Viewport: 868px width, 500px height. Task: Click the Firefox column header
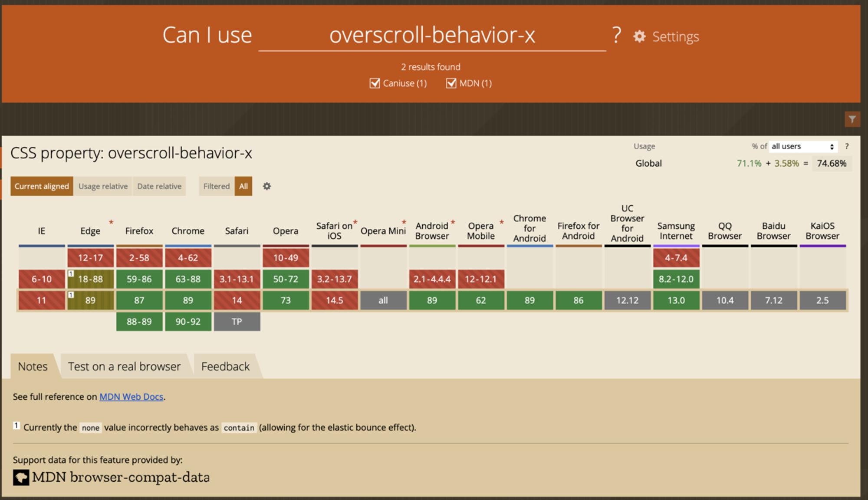139,231
